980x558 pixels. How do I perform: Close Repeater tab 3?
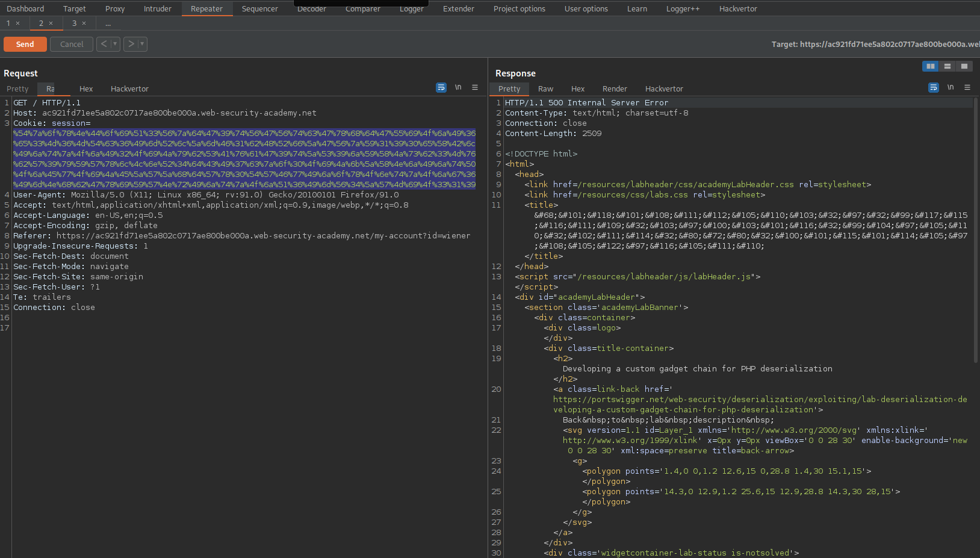[x=84, y=23]
